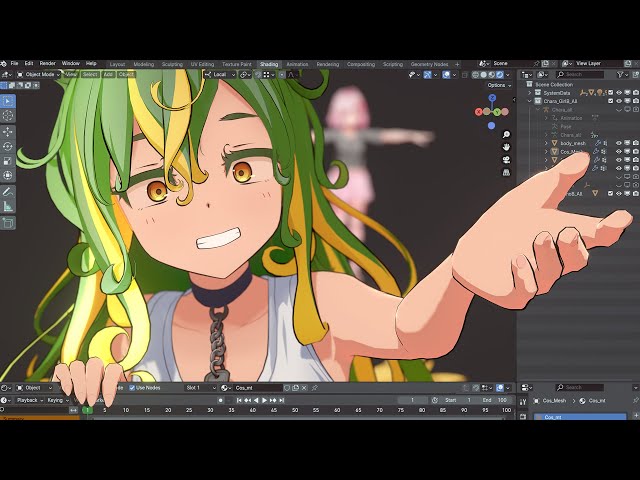
Task: Toggle gizmo visibility button in header
Action: (427, 75)
